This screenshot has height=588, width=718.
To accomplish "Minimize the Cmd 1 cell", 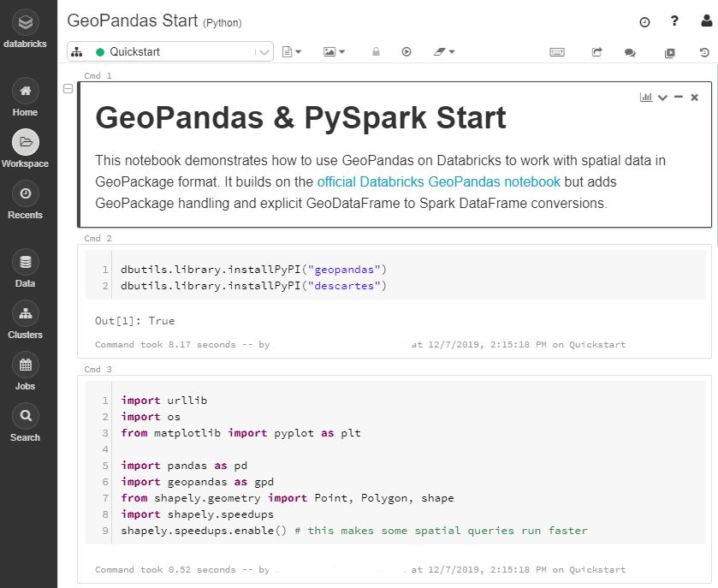I will 679,97.
